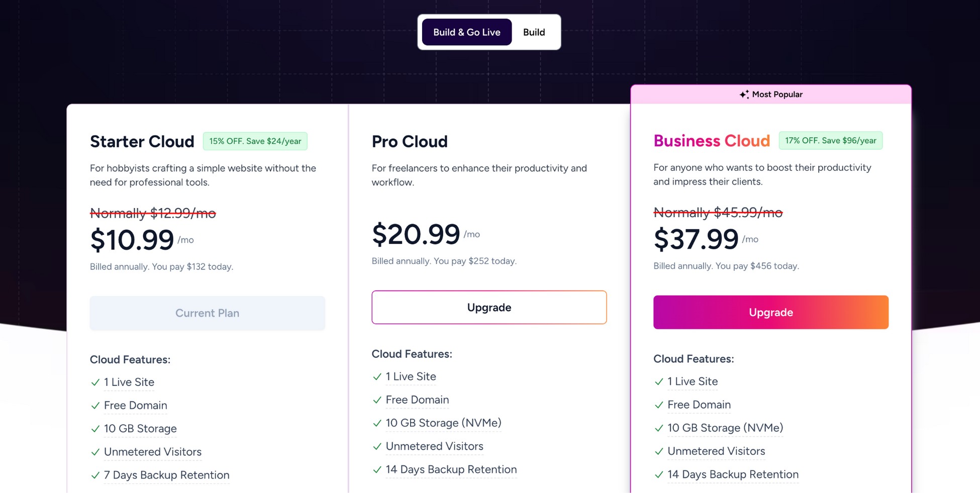Select the Most Popular banner tab
This screenshot has height=493, width=980.
(x=770, y=94)
